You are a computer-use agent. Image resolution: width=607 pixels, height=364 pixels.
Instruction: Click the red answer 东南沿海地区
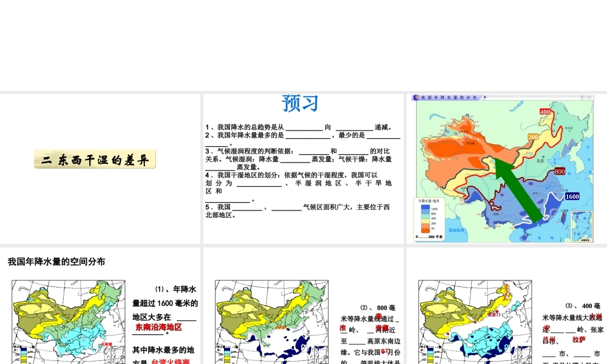(158, 327)
